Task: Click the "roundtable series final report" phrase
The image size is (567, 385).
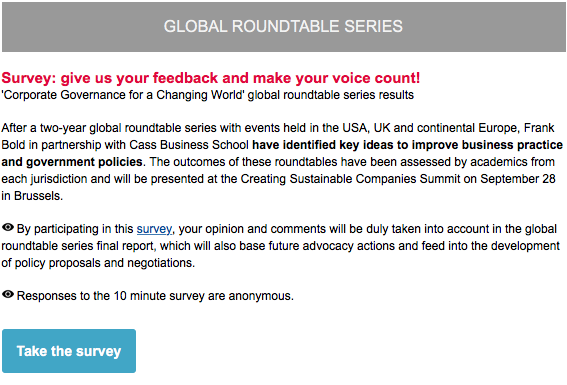Action: pos(78,246)
